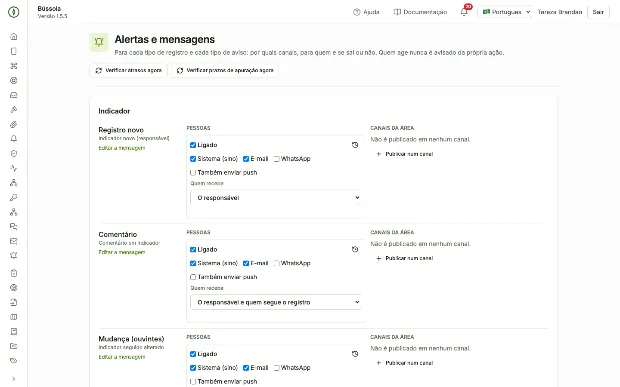The image size is (620, 387).
Task: Toggle Ligado checkbox for Mudança (ouvintes)
Action: click(x=193, y=354)
